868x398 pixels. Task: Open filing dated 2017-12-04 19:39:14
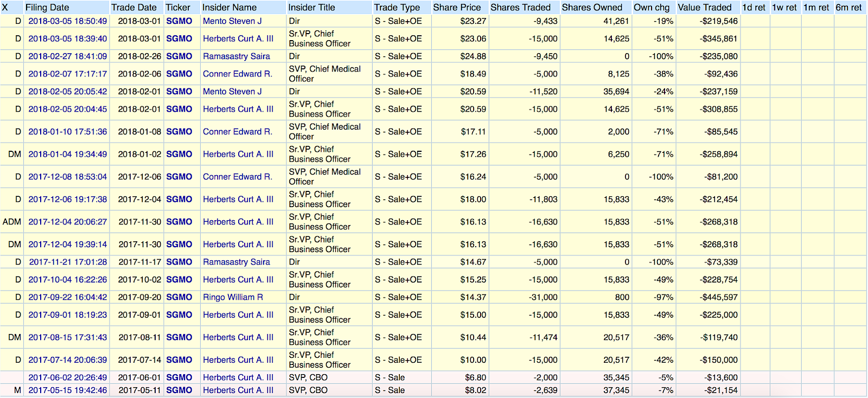point(68,245)
